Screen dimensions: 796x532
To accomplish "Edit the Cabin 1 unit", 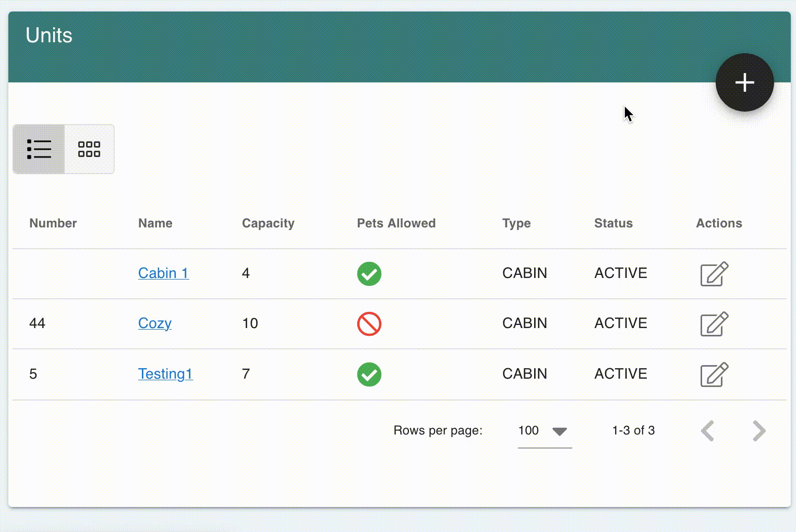I will [714, 274].
